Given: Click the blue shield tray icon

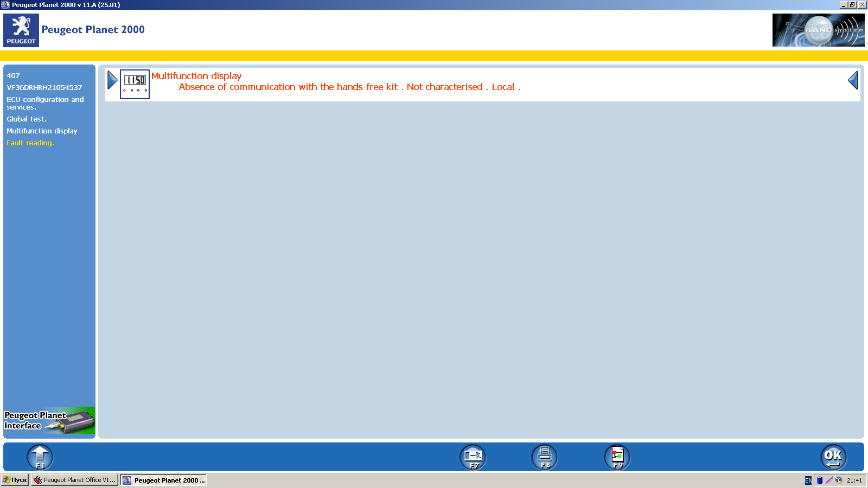Looking at the screenshot, I should 820,480.
